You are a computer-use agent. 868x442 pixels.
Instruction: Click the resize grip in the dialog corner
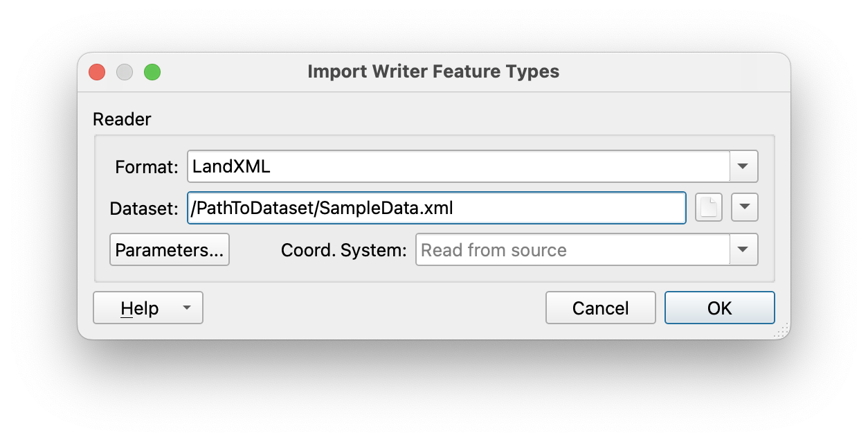coord(781,331)
